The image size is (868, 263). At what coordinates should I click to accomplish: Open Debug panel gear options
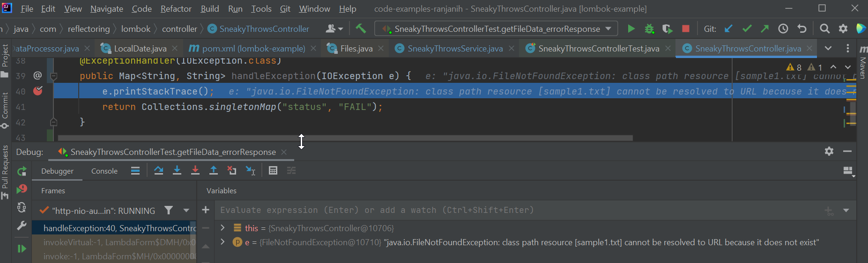coord(829,151)
